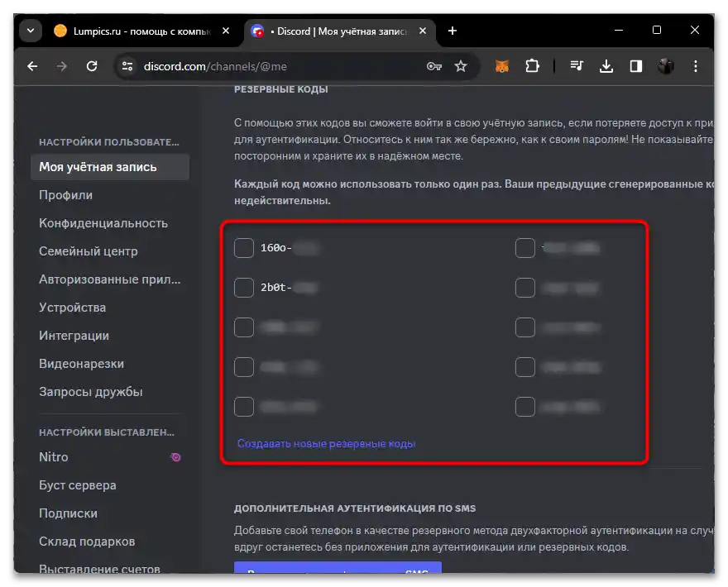Viewport: 728px width, 587px height.
Task: Close the Discord tab
Action: [x=423, y=31]
